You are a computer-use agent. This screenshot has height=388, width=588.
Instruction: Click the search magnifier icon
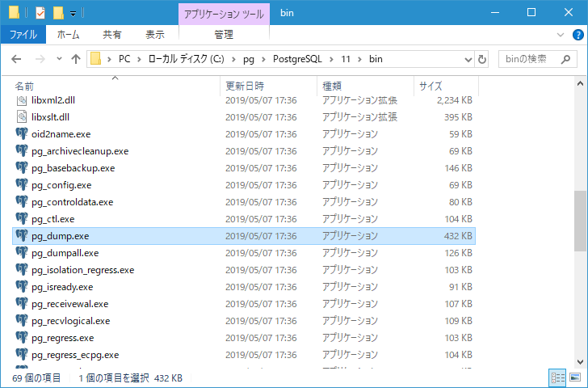pyautogui.click(x=565, y=59)
